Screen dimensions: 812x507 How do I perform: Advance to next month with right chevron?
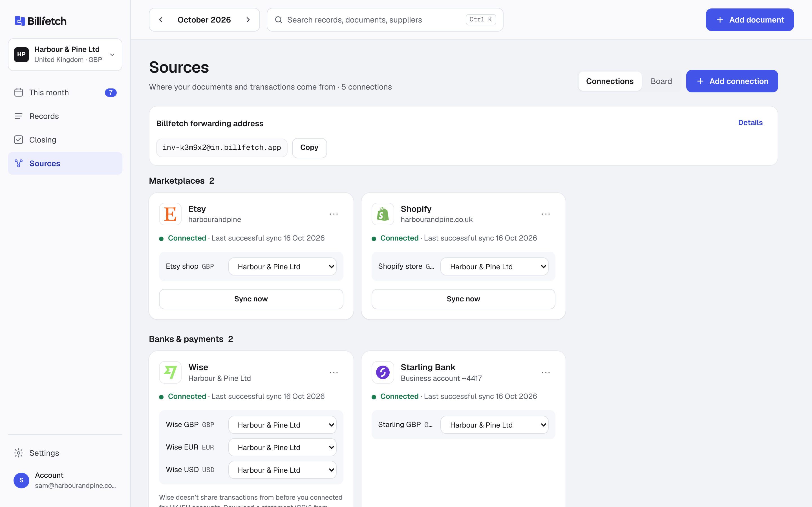[x=248, y=20]
